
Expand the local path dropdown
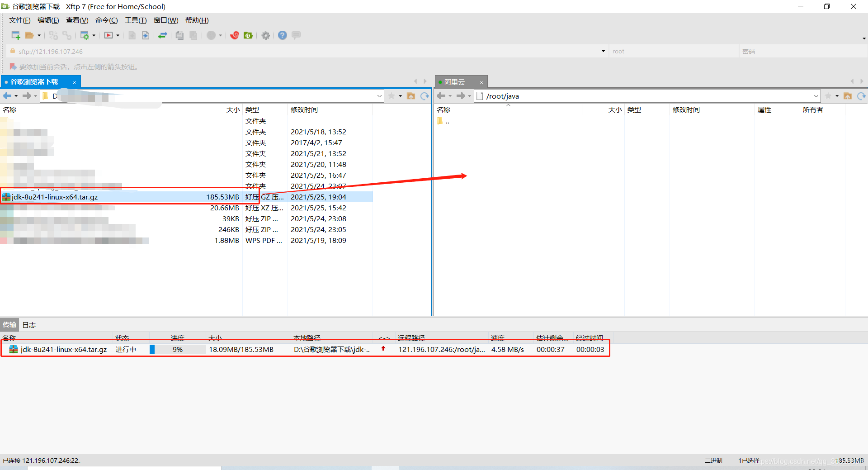pyautogui.click(x=379, y=96)
